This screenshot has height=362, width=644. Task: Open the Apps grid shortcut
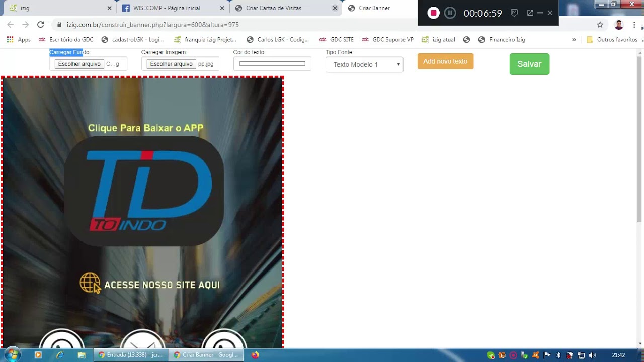point(19,39)
